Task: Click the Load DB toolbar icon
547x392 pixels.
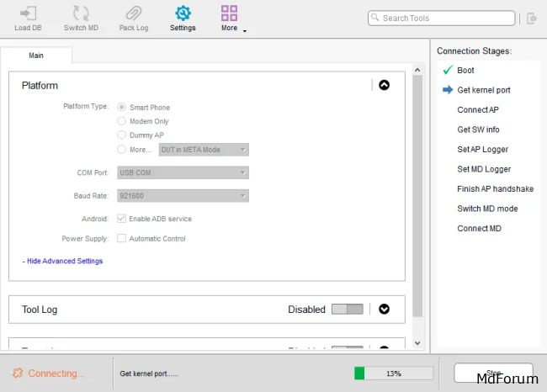Action: tap(28, 14)
